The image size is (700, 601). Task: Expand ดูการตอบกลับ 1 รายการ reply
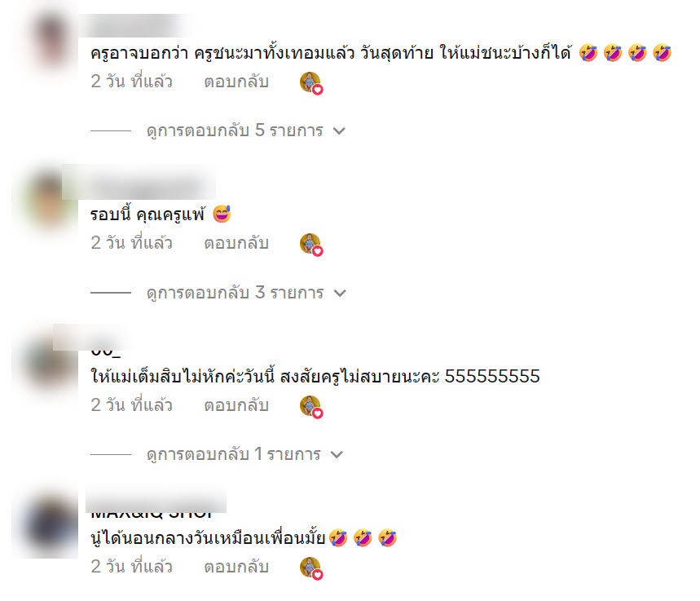pyautogui.click(x=234, y=455)
